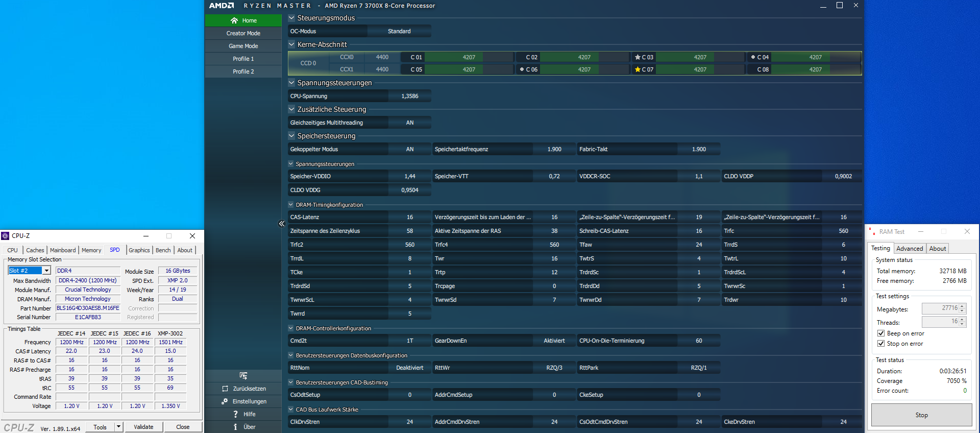Viewport: 980px width, 433px height.
Task: Click the import/export icon above Zurücksetzen
Action: tap(243, 376)
